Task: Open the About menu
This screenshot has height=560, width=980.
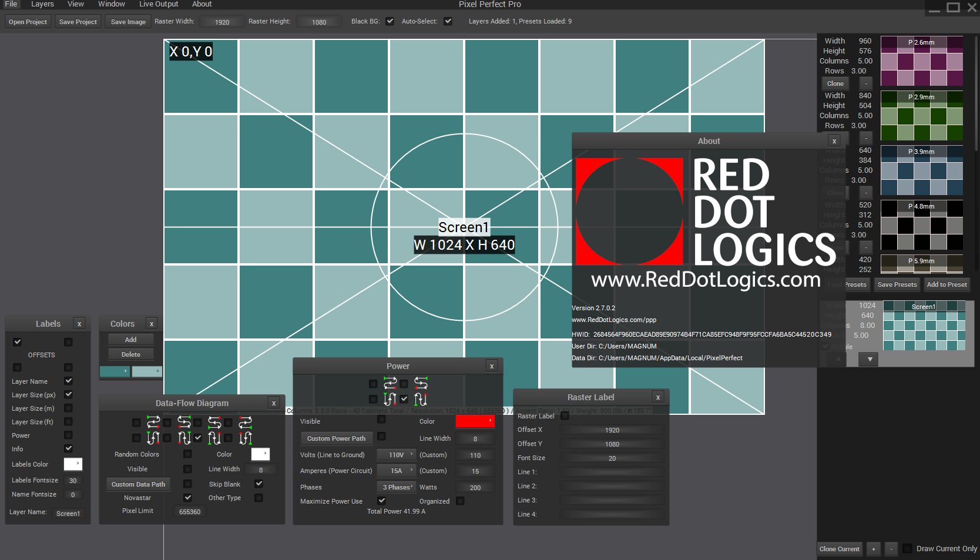Action: (x=202, y=4)
